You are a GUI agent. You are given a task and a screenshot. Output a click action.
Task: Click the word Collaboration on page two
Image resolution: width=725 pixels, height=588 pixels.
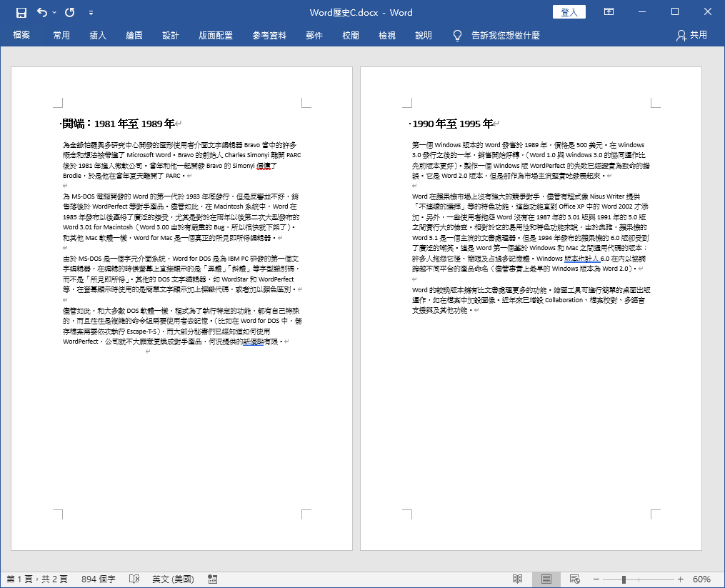[x=564, y=300]
